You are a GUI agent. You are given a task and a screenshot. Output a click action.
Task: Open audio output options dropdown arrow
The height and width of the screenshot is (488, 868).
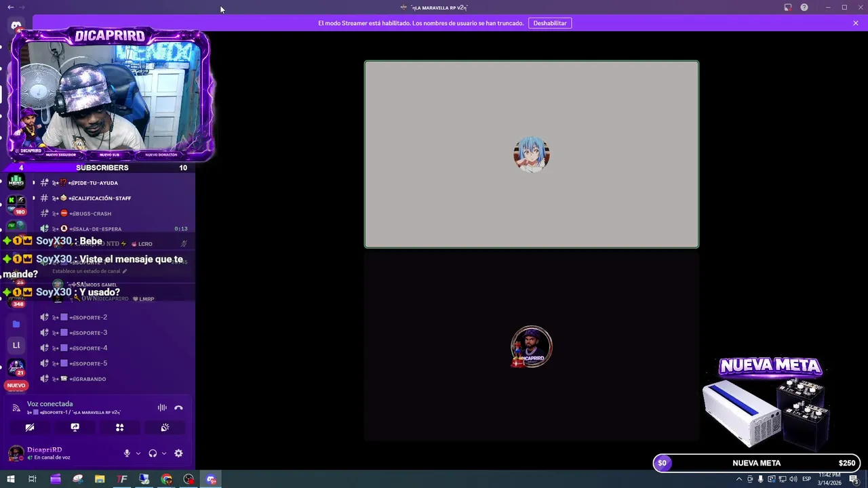click(x=164, y=453)
